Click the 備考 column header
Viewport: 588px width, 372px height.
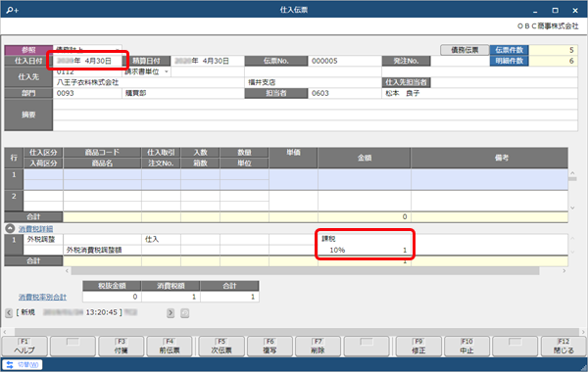pyautogui.click(x=489, y=158)
